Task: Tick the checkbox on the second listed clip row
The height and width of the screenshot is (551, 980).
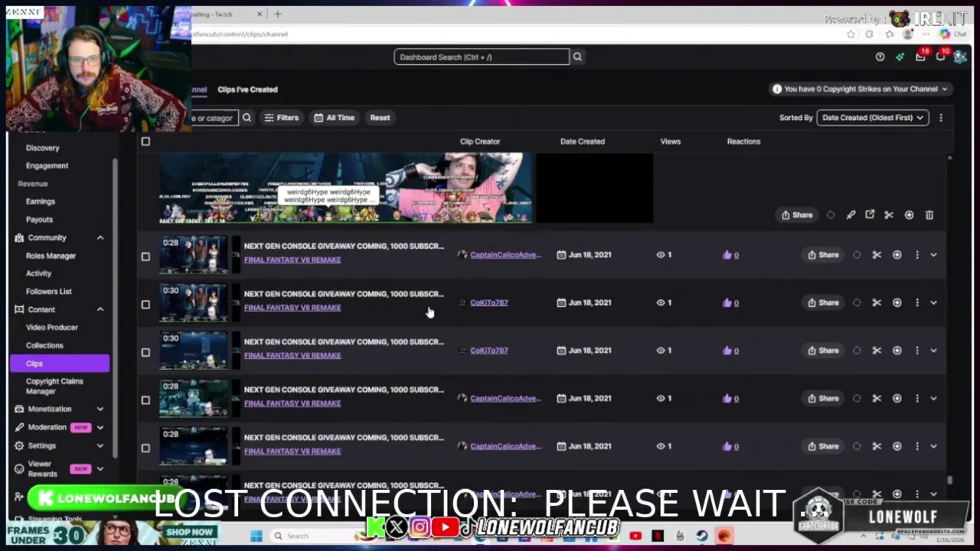Action: pos(145,305)
